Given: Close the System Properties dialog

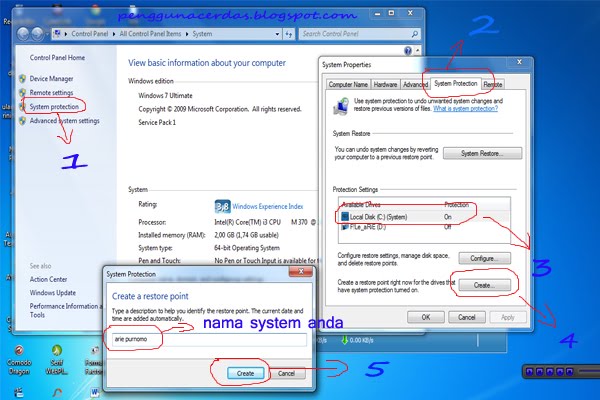Looking at the screenshot, I should coord(519,62).
